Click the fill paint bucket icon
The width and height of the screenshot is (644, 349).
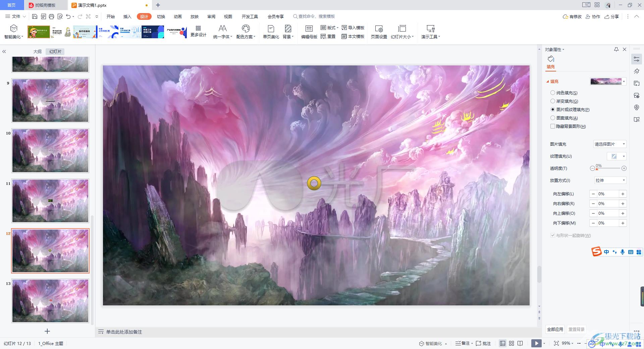tap(551, 59)
